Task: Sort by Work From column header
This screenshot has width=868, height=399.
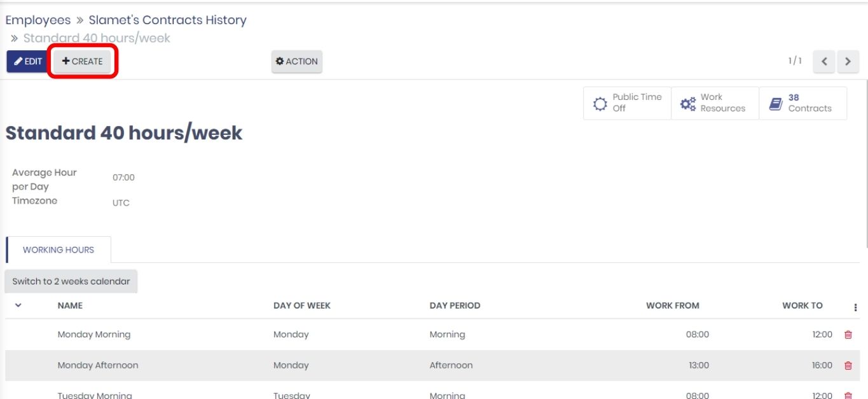Action: (x=672, y=305)
